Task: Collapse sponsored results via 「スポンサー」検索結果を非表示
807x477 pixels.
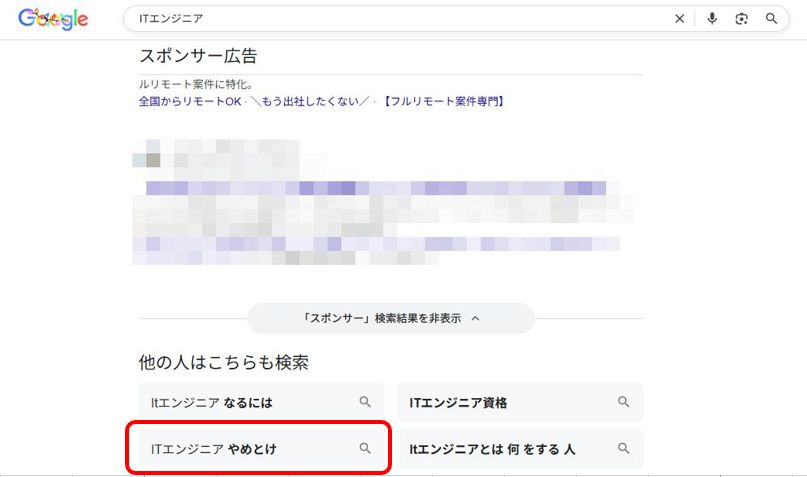Action: 391,318
